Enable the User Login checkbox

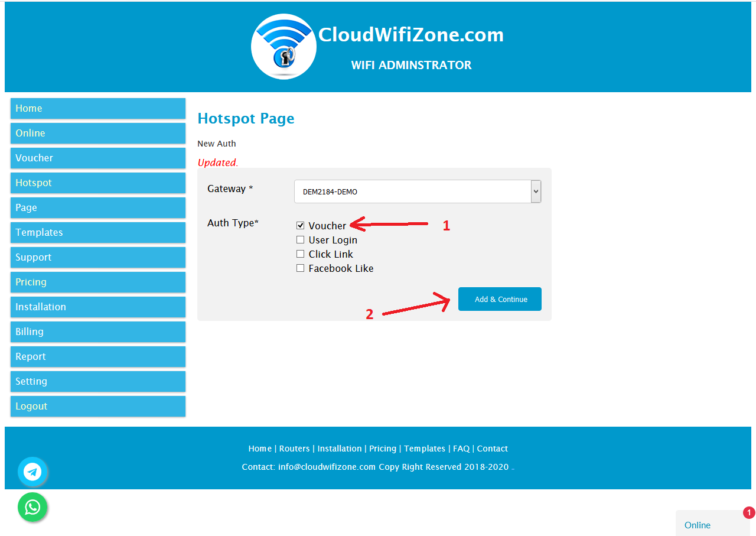pos(301,240)
